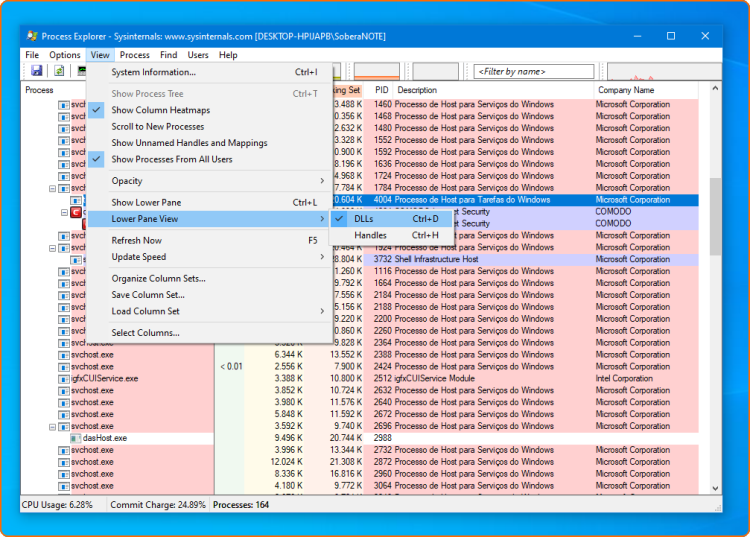Sort by the Description column header
The height and width of the screenshot is (537, 750).
[493, 90]
